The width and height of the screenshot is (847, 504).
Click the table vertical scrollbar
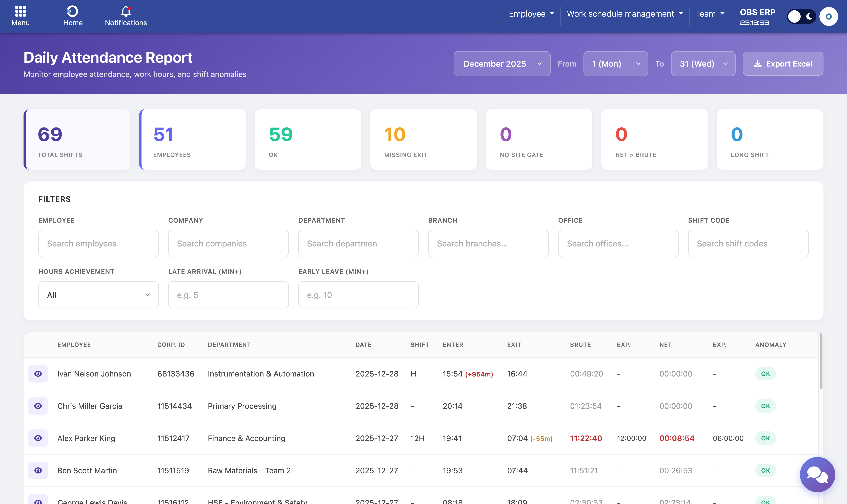click(x=821, y=362)
